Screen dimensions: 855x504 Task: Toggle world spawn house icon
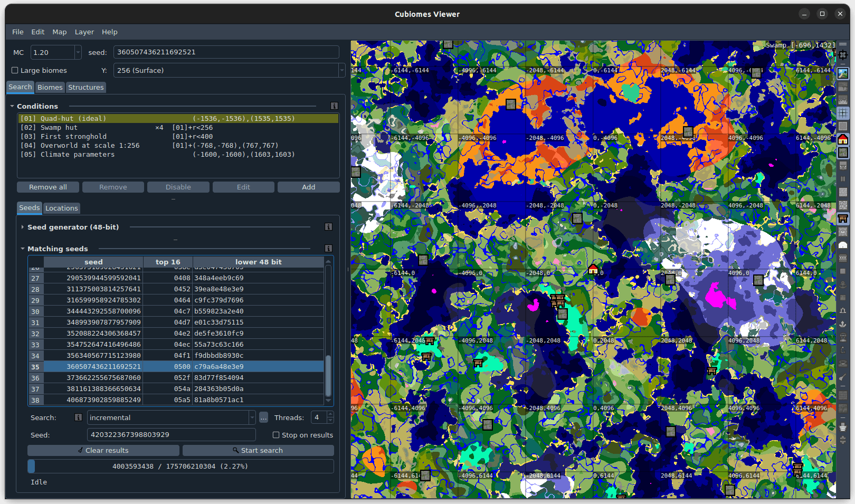point(843,139)
